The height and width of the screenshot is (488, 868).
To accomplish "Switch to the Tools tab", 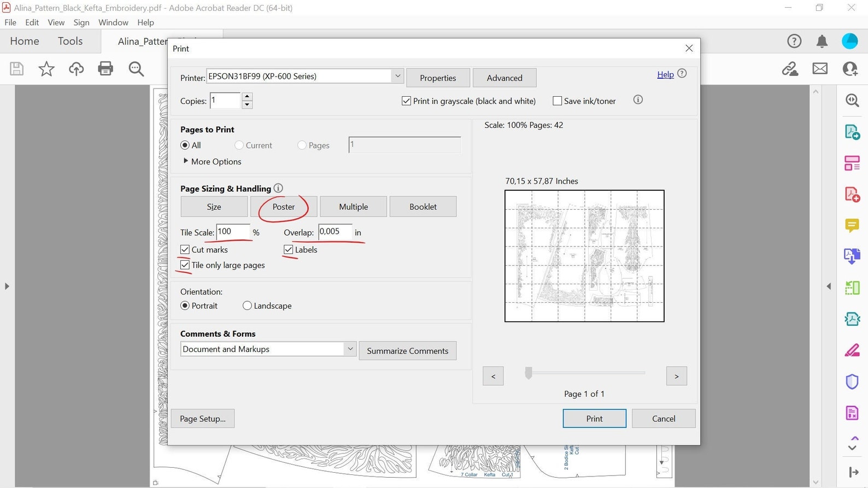I will pyautogui.click(x=70, y=41).
